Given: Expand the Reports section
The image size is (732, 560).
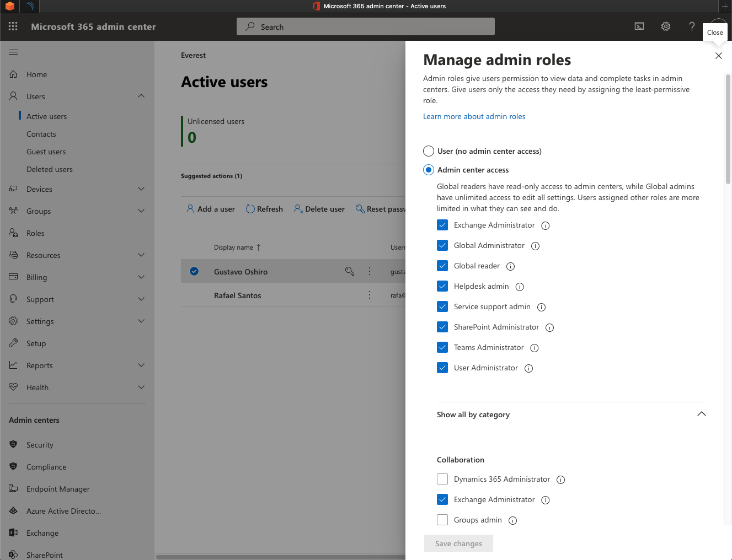Looking at the screenshot, I should 141,365.
